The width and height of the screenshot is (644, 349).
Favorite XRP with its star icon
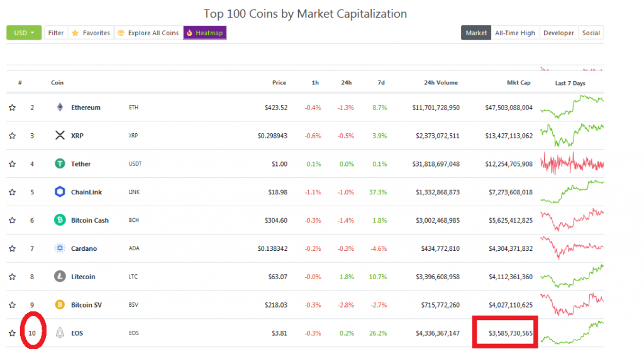pyautogui.click(x=13, y=135)
